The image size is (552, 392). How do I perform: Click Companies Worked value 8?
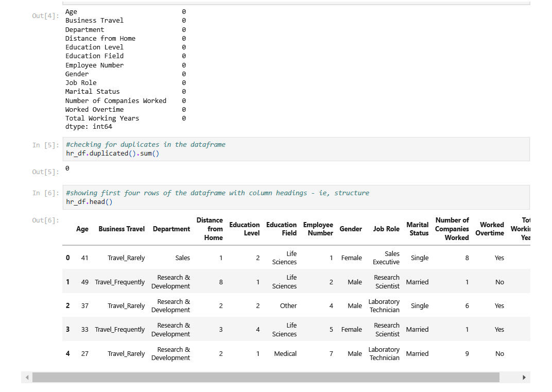(467, 258)
